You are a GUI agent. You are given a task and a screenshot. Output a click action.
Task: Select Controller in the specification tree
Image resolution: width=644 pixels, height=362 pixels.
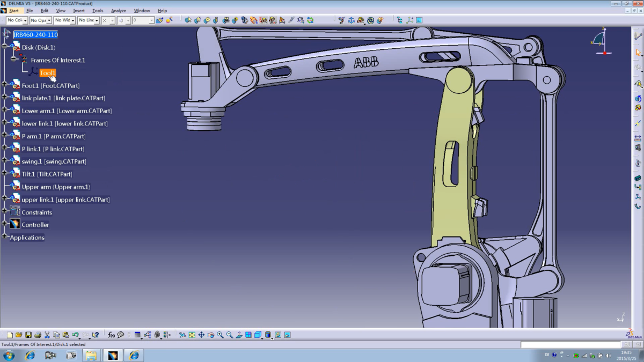(x=35, y=225)
